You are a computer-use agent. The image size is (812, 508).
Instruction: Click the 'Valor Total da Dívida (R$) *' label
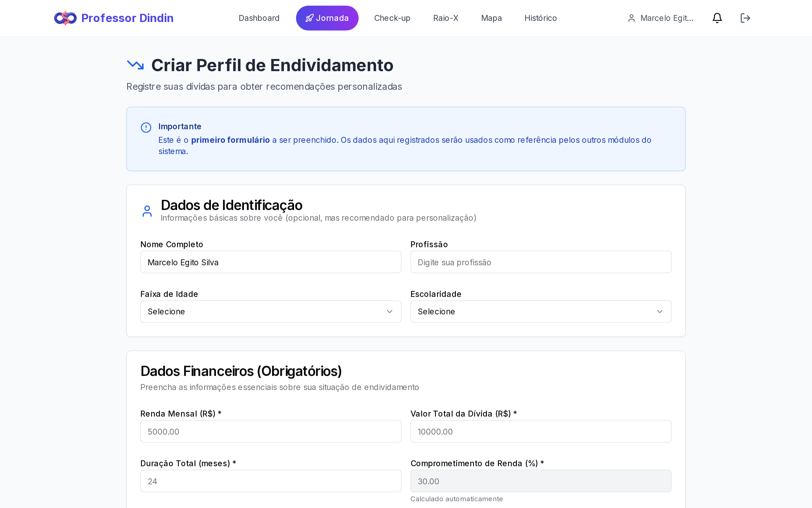point(464,413)
